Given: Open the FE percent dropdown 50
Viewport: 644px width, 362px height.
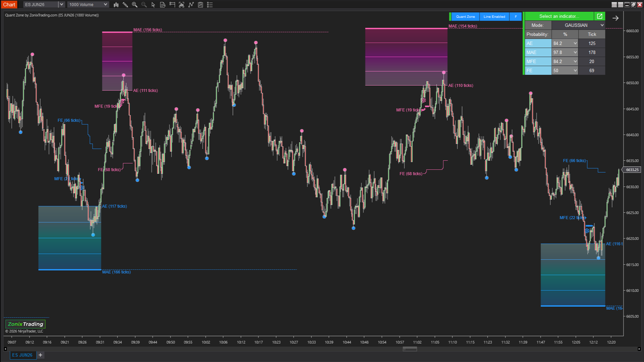Looking at the screenshot, I should tap(565, 70).
